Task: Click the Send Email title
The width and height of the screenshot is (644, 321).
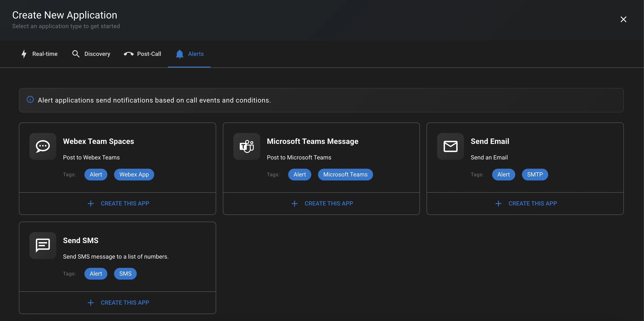Action: click(x=490, y=141)
